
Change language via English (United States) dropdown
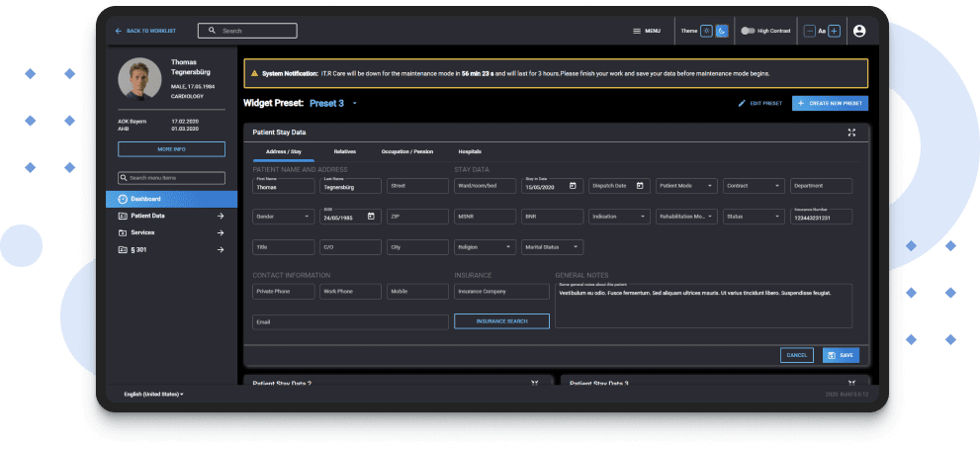(153, 394)
